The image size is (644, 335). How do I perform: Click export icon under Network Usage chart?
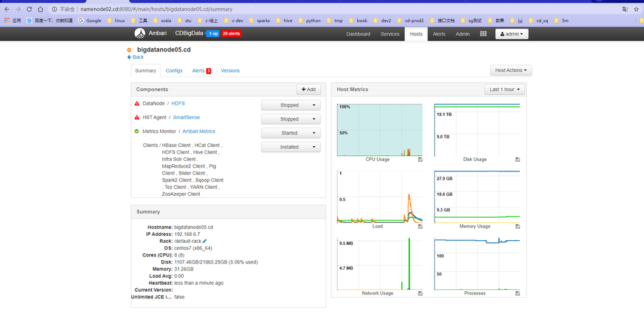coord(420,293)
